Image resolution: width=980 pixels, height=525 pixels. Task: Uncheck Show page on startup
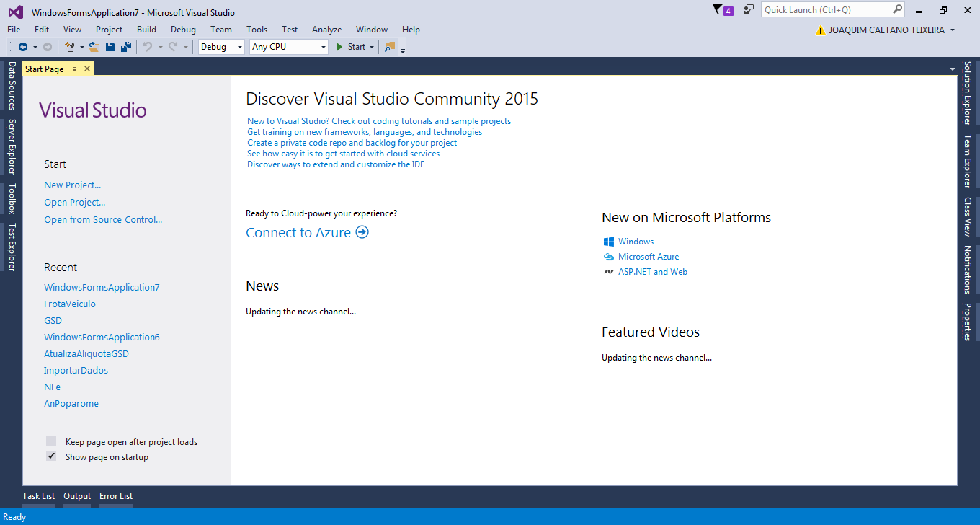[51, 456]
